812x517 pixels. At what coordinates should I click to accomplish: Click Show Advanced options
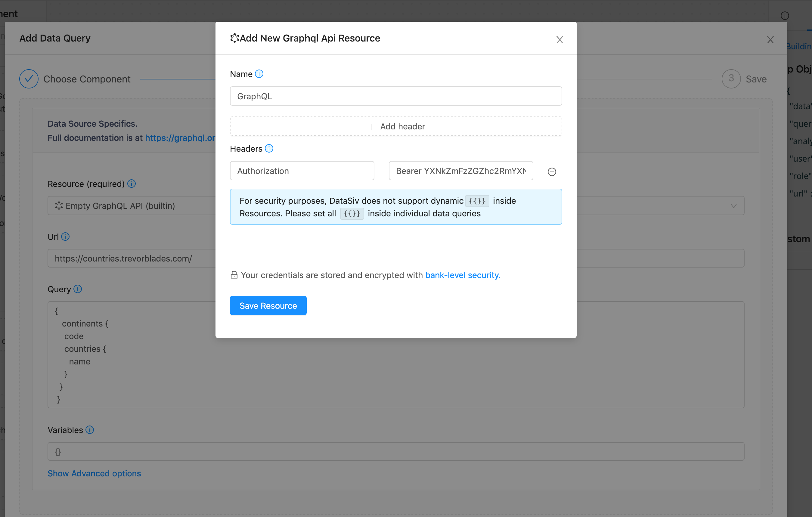(94, 473)
